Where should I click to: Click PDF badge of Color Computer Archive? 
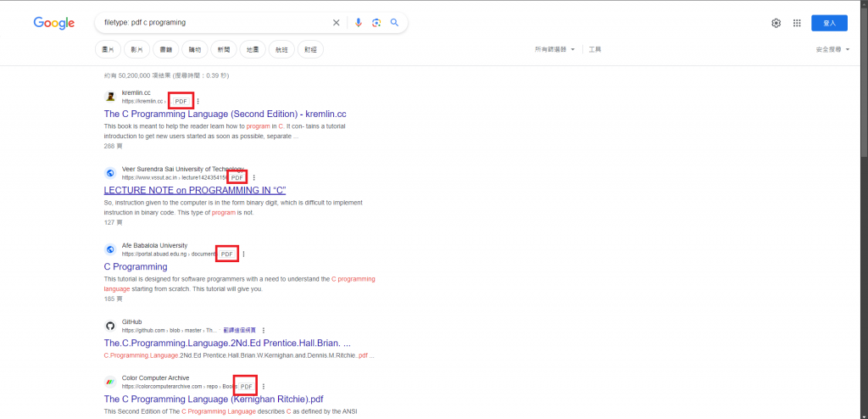tap(247, 386)
